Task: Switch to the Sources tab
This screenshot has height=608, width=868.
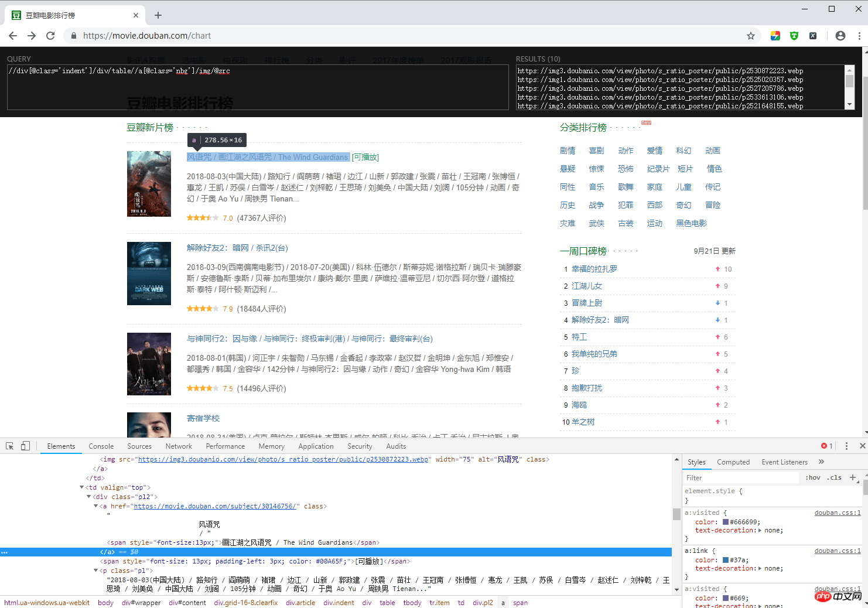Action: 139,446
